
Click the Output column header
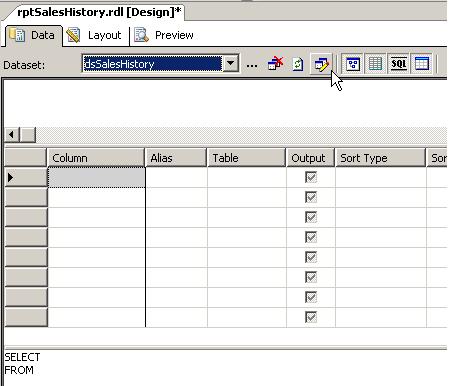[310, 158]
